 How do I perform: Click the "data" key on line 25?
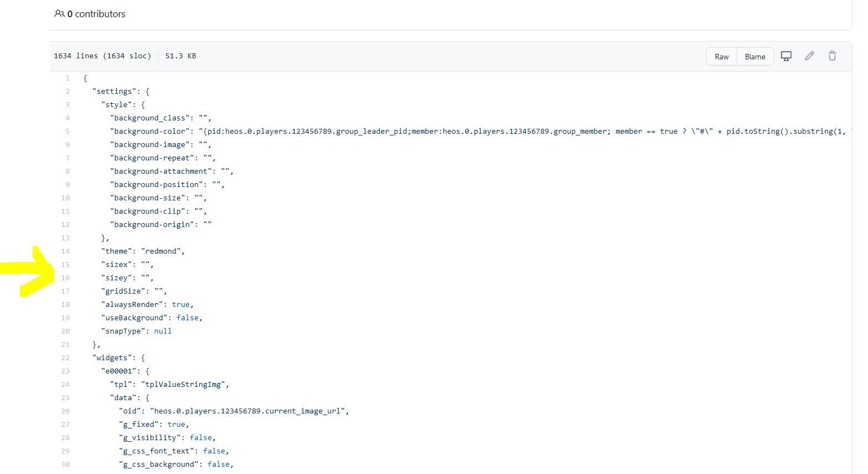[x=123, y=398]
